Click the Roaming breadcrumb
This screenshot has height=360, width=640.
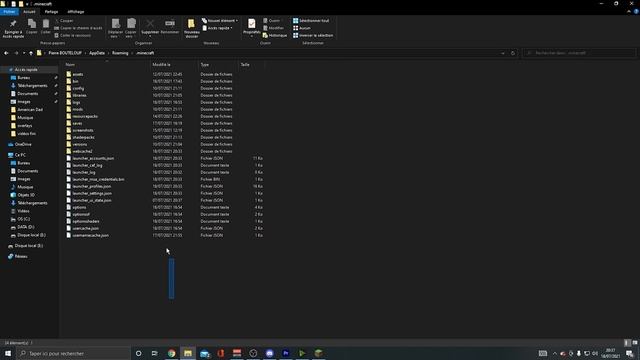120,53
